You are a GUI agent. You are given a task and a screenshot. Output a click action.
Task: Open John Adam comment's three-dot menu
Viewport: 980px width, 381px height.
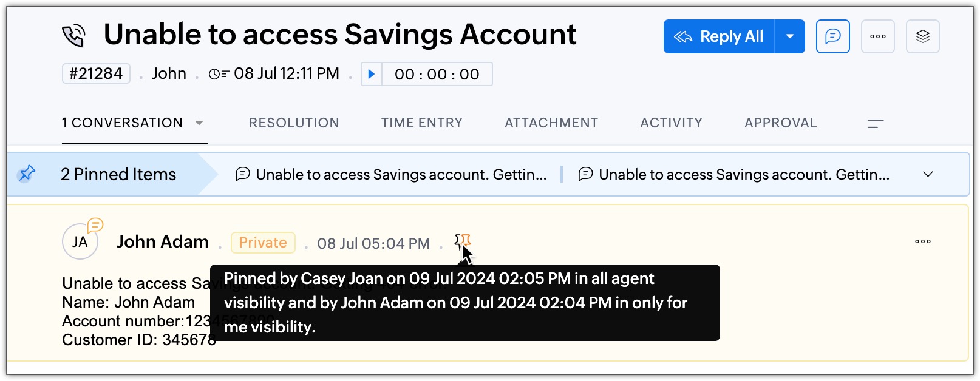(x=922, y=241)
